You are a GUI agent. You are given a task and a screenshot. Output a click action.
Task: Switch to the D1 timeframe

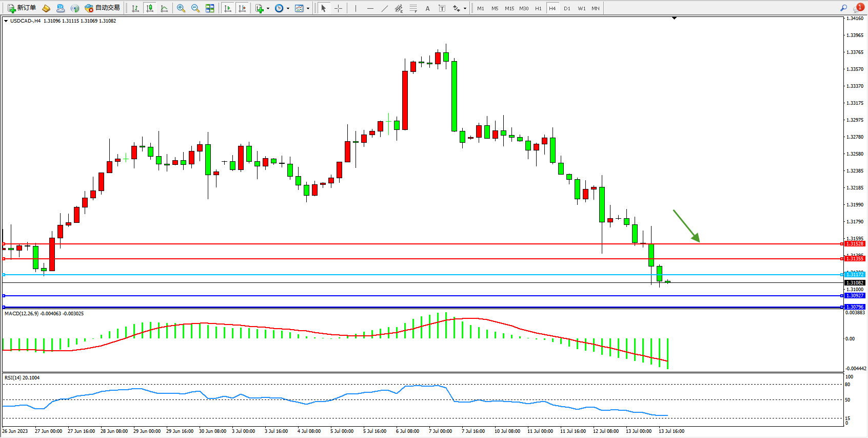coord(567,8)
